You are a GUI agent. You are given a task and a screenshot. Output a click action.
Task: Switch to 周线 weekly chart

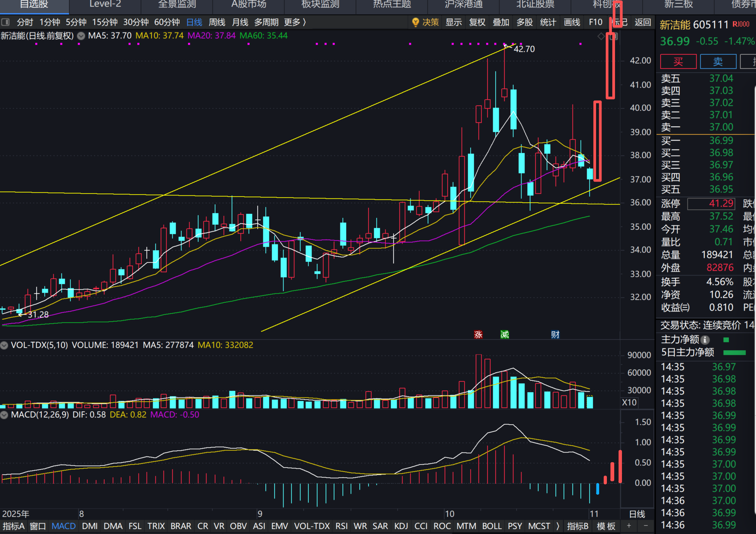point(217,22)
